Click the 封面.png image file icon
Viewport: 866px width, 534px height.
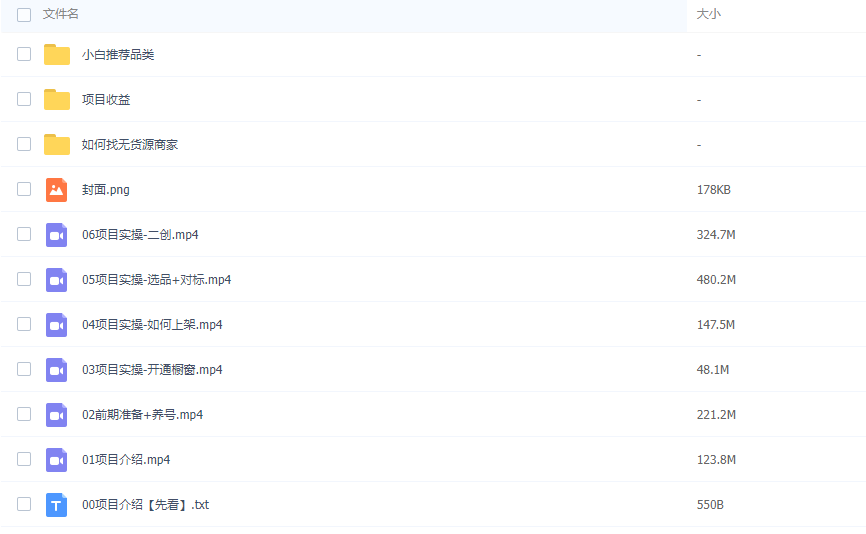click(x=57, y=190)
